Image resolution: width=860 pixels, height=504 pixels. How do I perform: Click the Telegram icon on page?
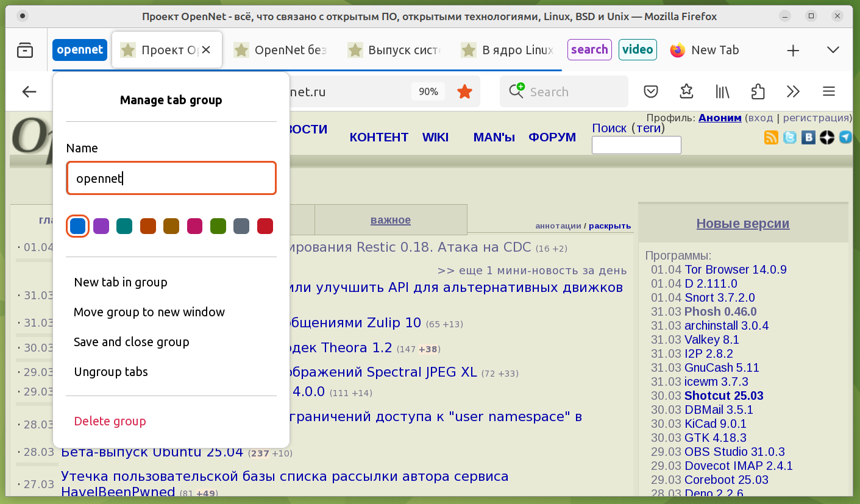[x=845, y=137]
